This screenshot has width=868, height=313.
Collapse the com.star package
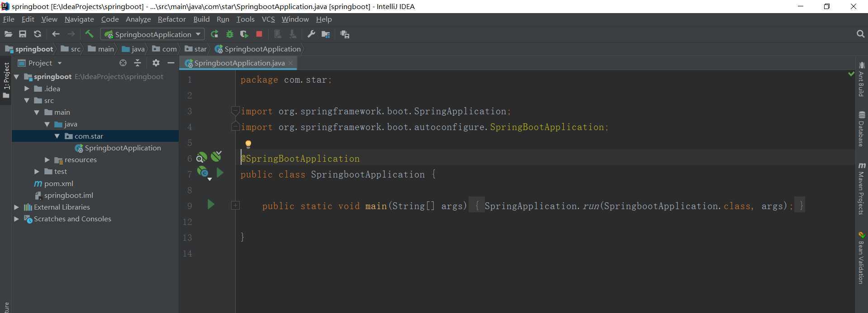tap(57, 136)
